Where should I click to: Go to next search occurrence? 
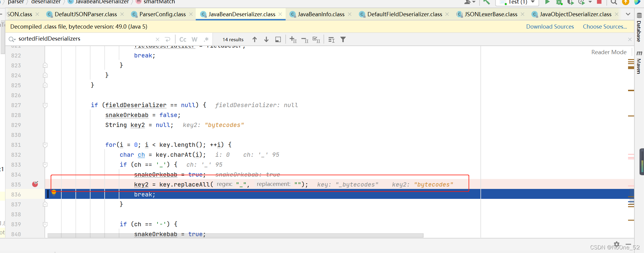tap(266, 39)
